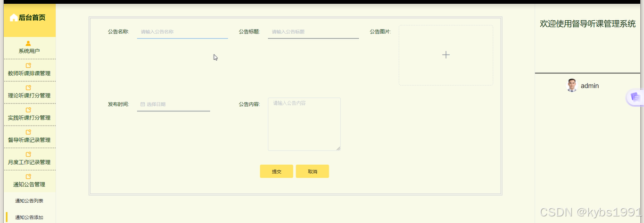Click the 公告名称 label
Viewport: 644px width, 223px height.
[x=118, y=32]
